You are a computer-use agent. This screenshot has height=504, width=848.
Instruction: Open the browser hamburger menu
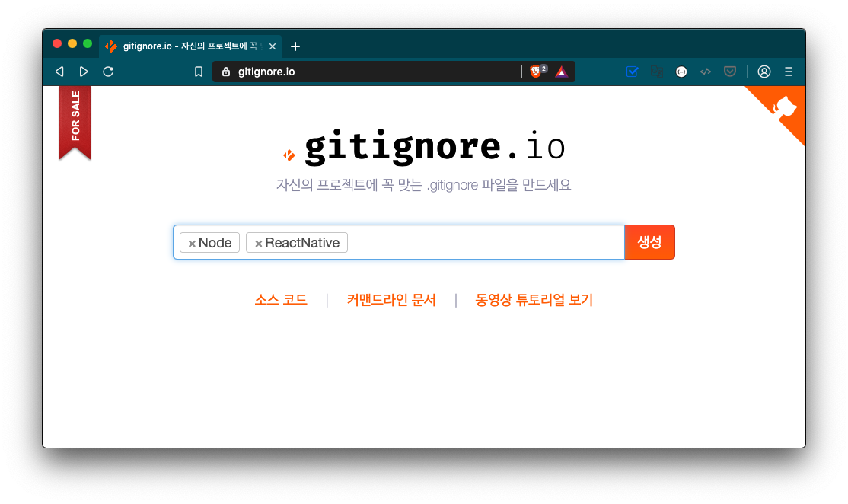(789, 72)
